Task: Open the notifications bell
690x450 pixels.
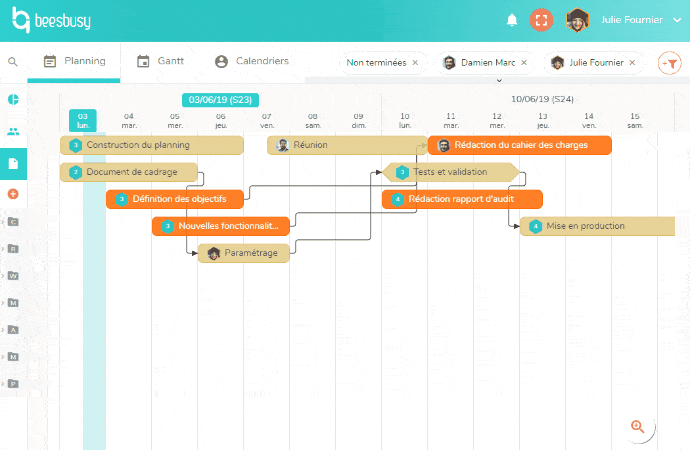Action: (512, 20)
